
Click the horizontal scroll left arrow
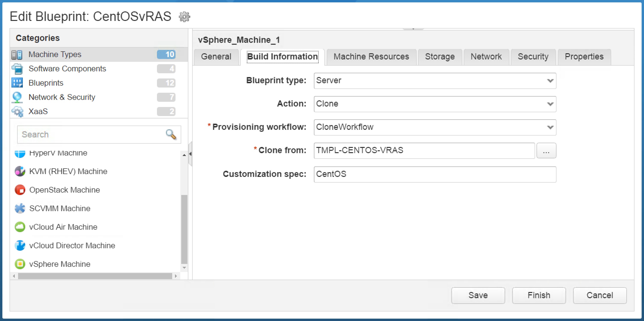14,276
